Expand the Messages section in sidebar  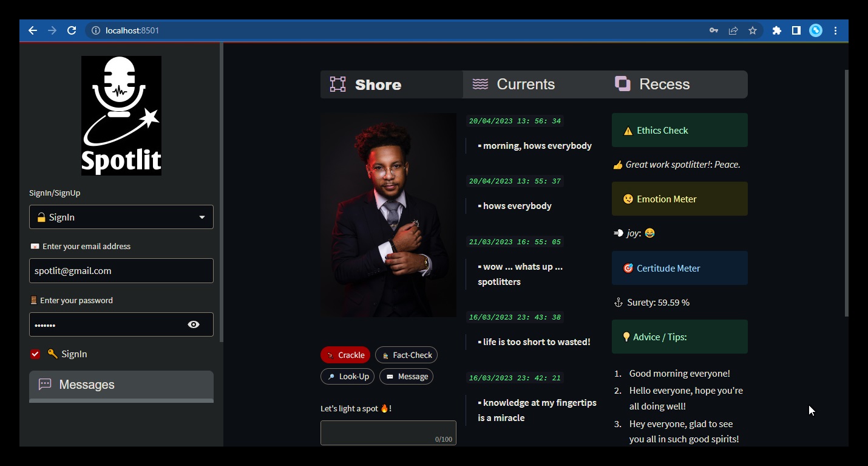tap(121, 385)
